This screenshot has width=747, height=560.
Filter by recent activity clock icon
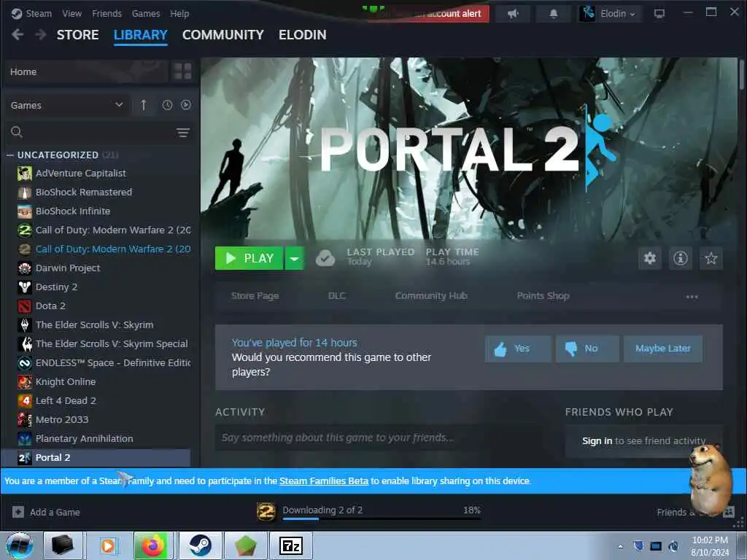click(x=167, y=105)
